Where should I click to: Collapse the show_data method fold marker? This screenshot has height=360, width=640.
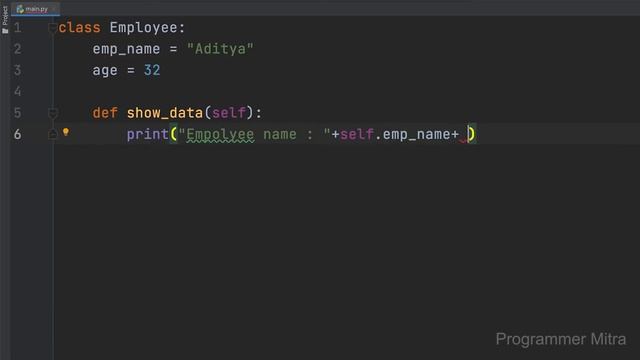click(x=52, y=113)
